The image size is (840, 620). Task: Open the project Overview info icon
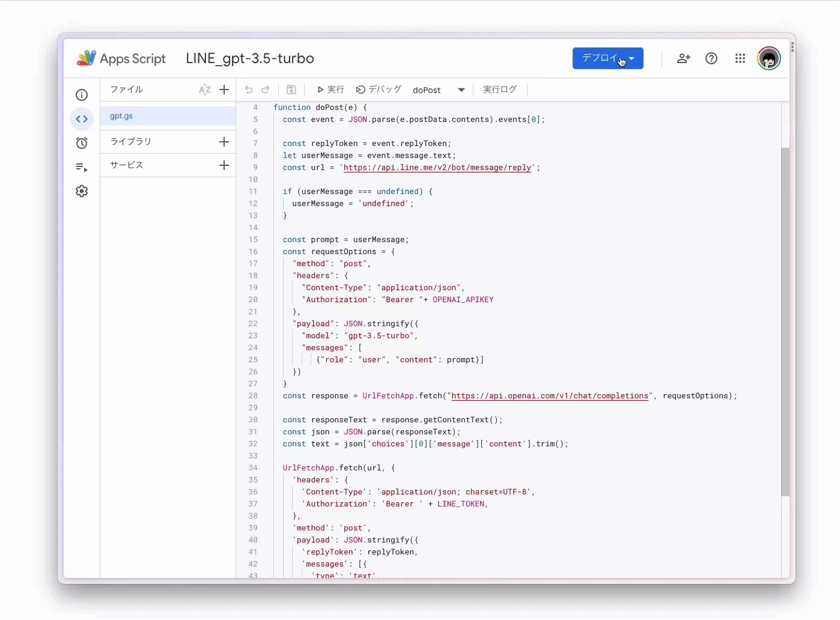(82, 95)
